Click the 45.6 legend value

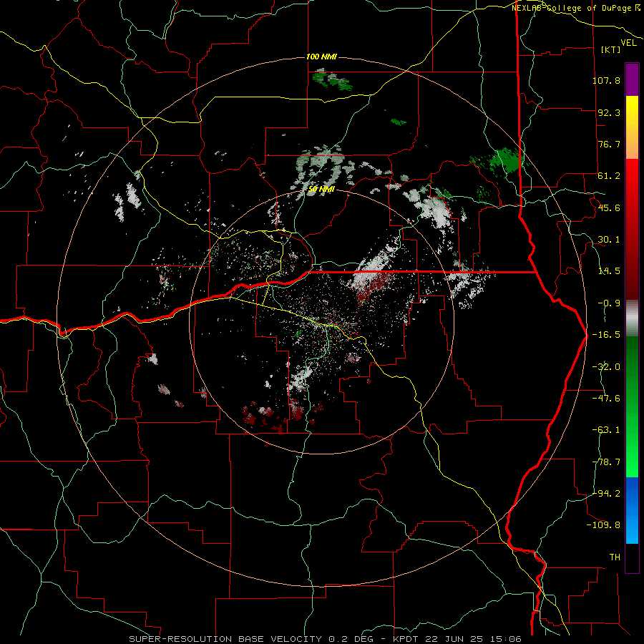609,208
